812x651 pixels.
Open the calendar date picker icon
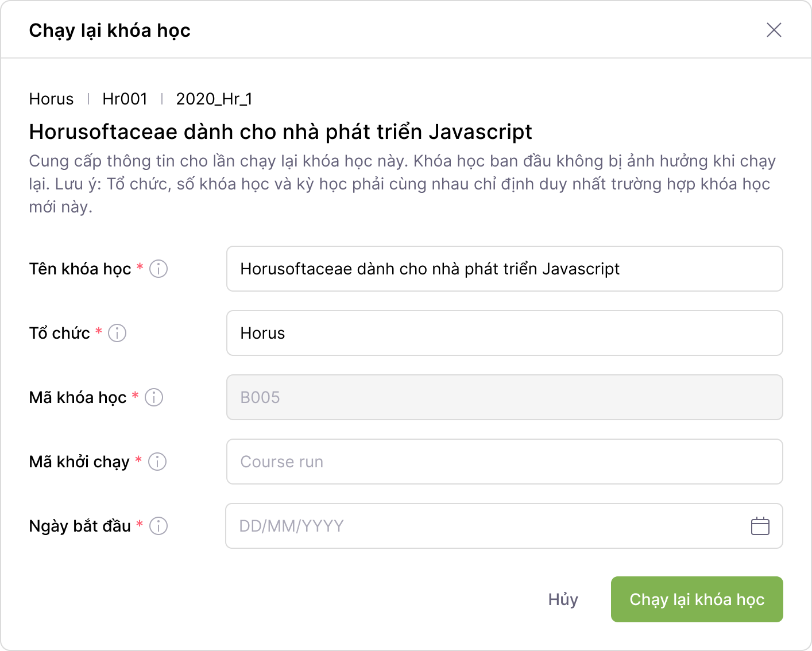coord(760,526)
